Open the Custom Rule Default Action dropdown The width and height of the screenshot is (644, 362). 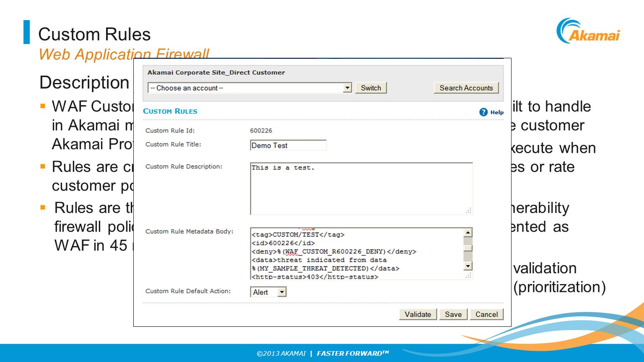tap(268, 292)
